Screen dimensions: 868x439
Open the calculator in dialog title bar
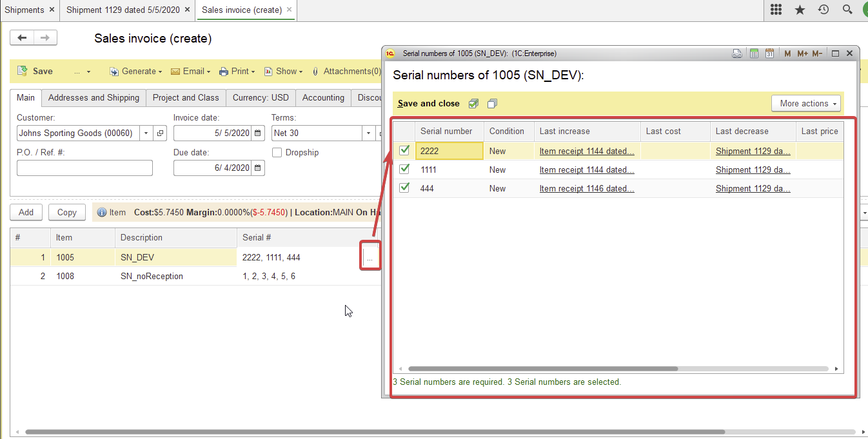754,54
